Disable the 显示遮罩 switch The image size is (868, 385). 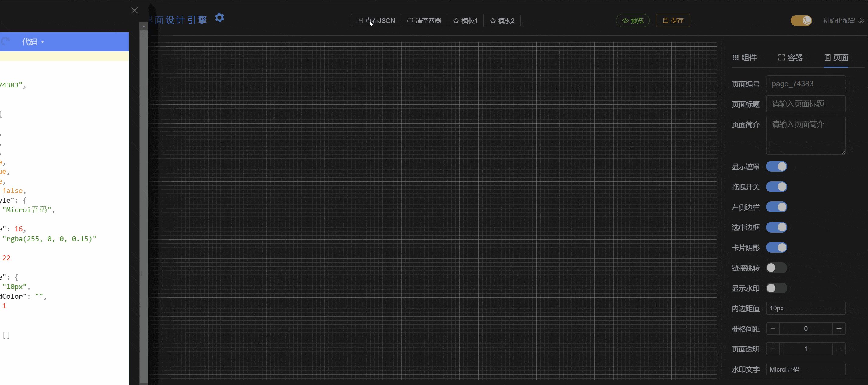click(776, 166)
